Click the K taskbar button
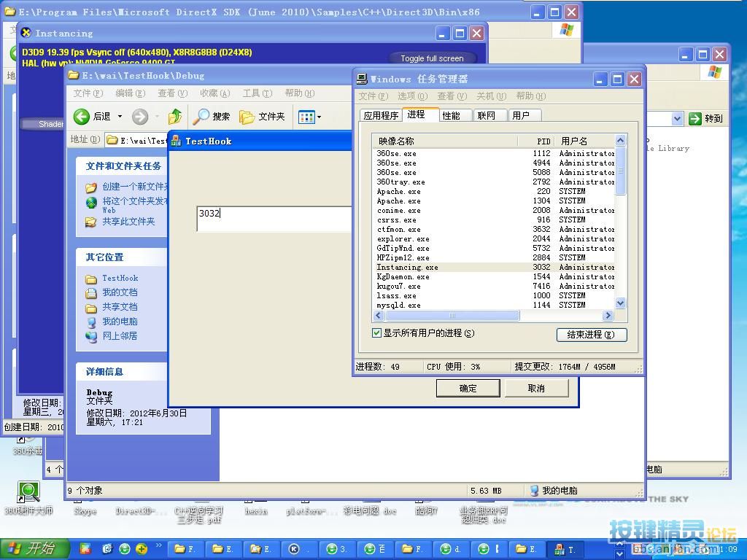This screenshot has width=747, height=560. pos(298,549)
